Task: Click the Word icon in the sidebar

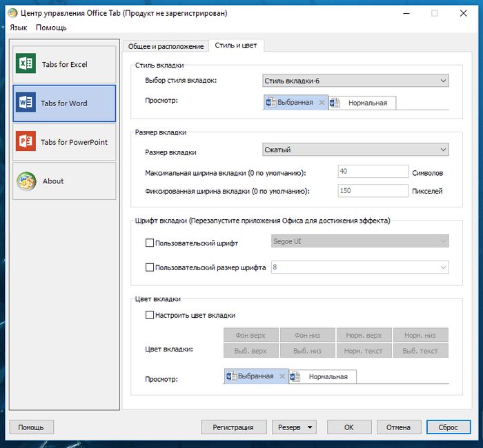Action: coord(26,102)
